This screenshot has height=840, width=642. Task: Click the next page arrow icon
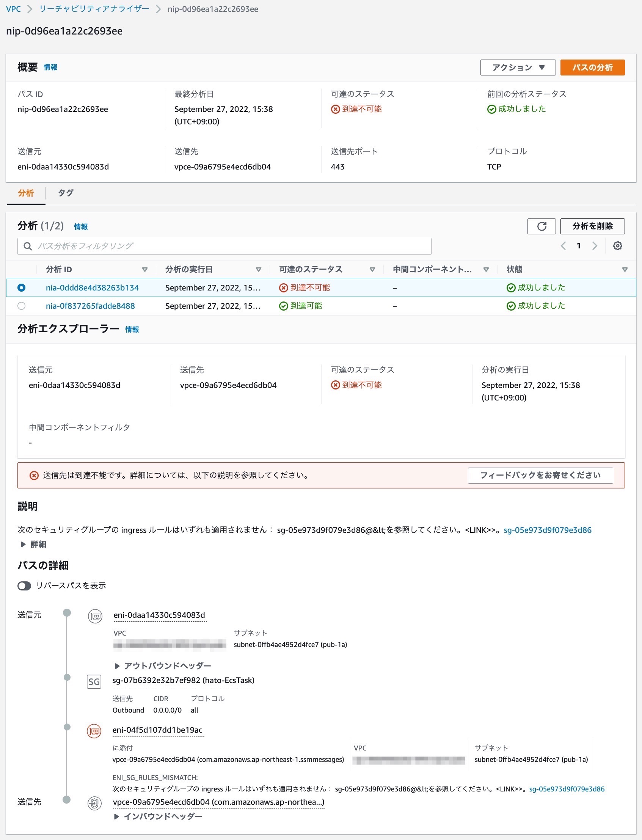click(x=595, y=246)
